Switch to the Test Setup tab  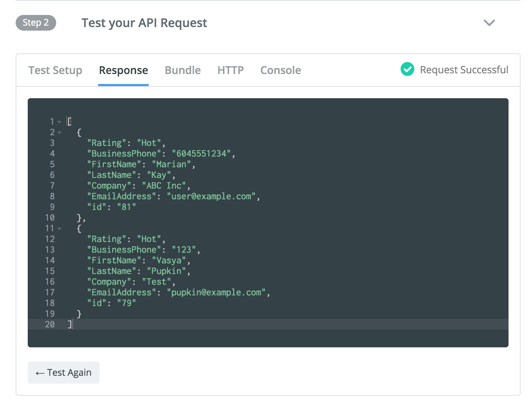55,70
